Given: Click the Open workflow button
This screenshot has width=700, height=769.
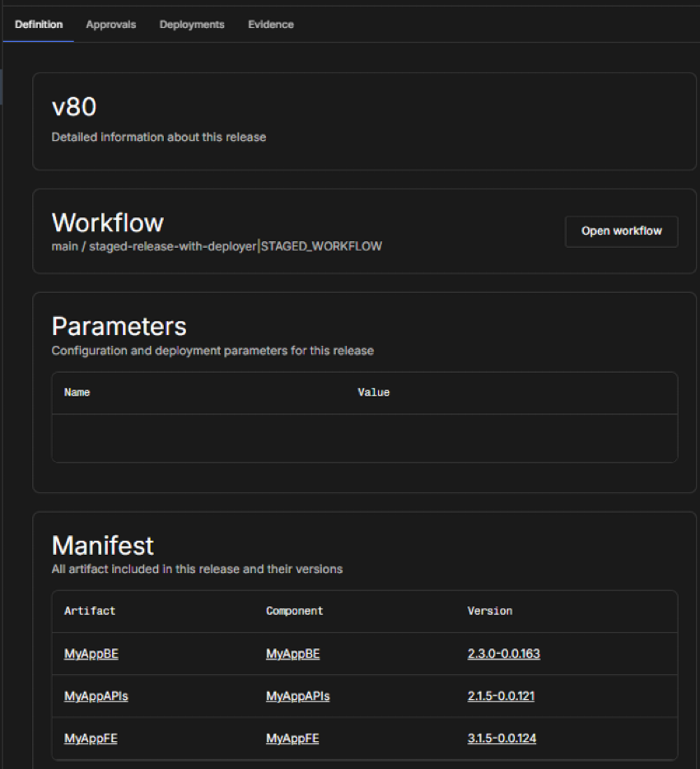Looking at the screenshot, I should tap(621, 231).
